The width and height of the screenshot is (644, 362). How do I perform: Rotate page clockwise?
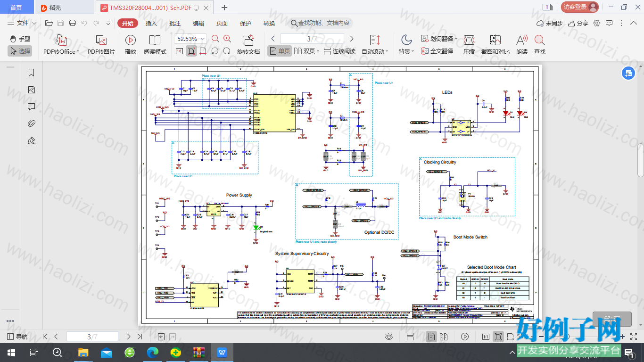point(227,51)
